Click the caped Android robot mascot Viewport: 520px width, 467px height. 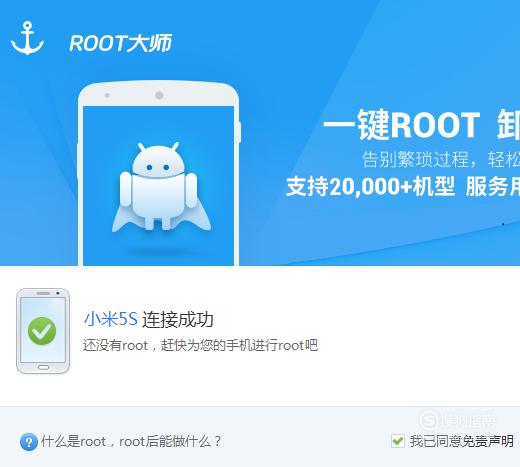pyautogui.click(x=160, y=187)
